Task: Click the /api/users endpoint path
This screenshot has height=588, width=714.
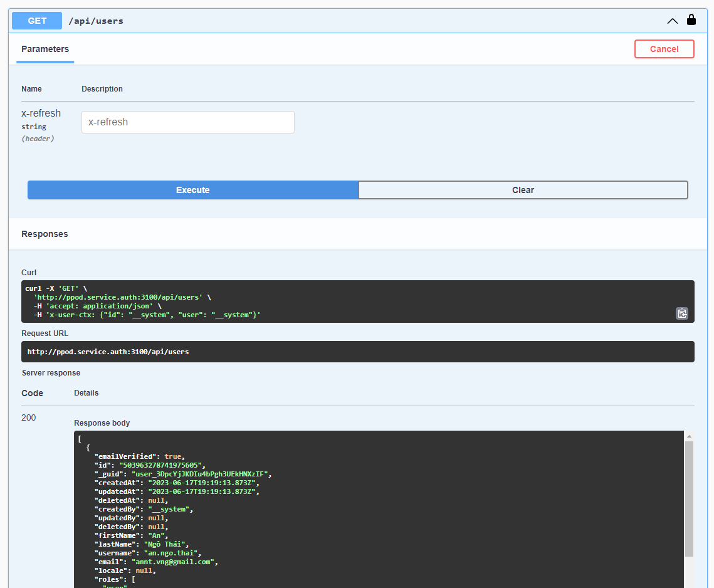Action: coord(96,21)
